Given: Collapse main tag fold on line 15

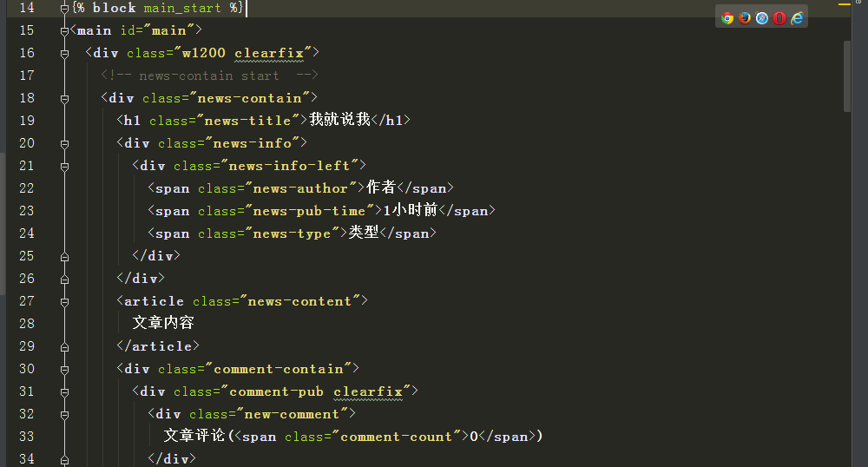Looking at the screenshot, I should coord(64,31).
